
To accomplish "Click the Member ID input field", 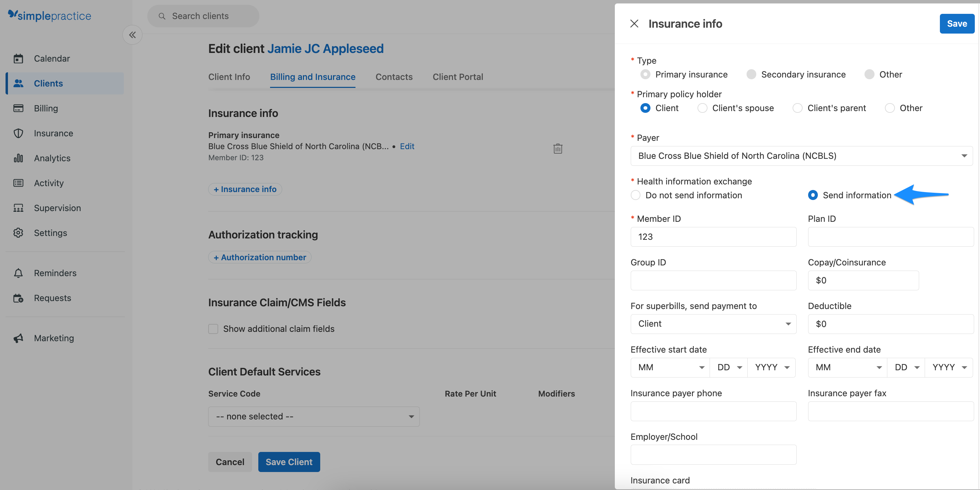I will point(713,237).
